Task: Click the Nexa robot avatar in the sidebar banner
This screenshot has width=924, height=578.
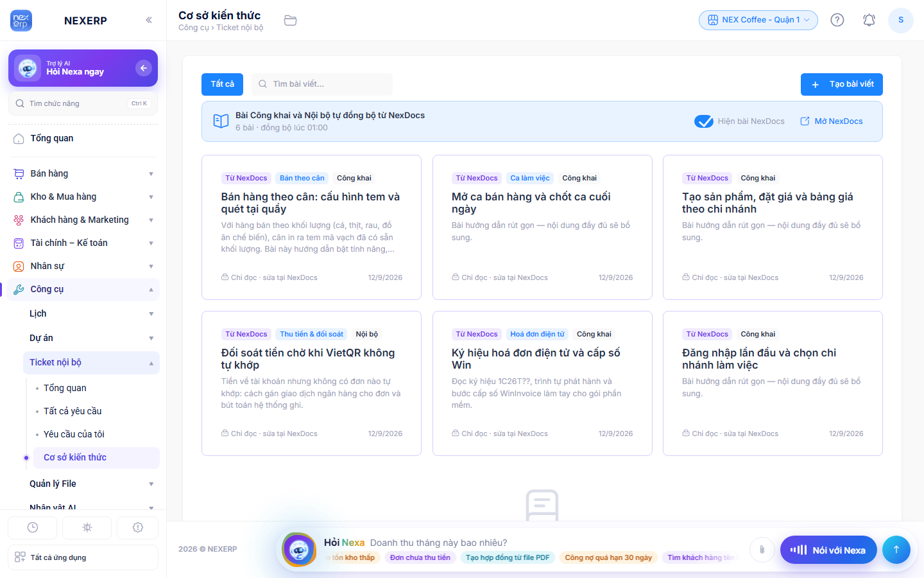Action: coord(28,68)
